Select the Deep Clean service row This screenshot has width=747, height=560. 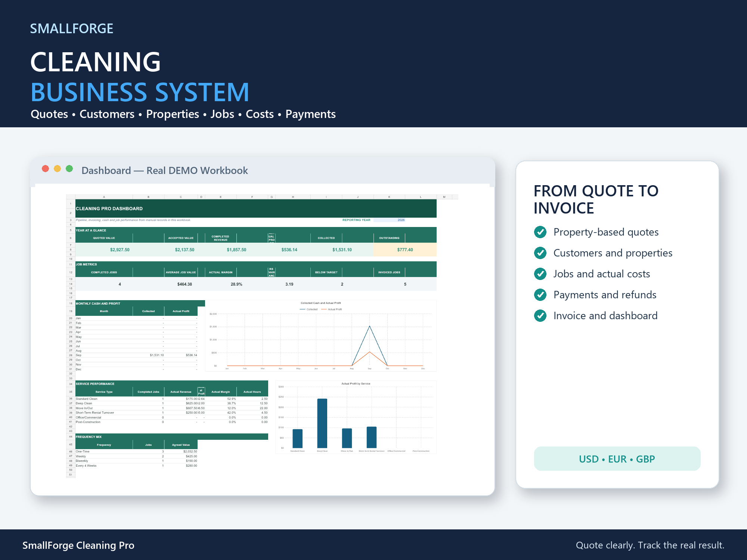click(172, 403)
